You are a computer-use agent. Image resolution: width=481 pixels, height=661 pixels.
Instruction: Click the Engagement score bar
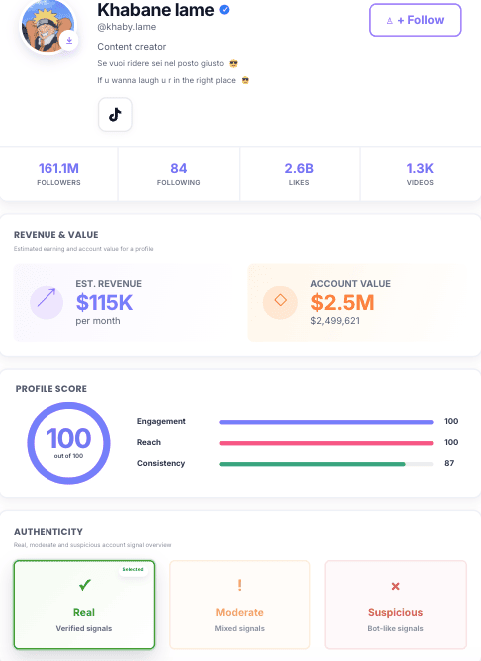click(326, 422)
